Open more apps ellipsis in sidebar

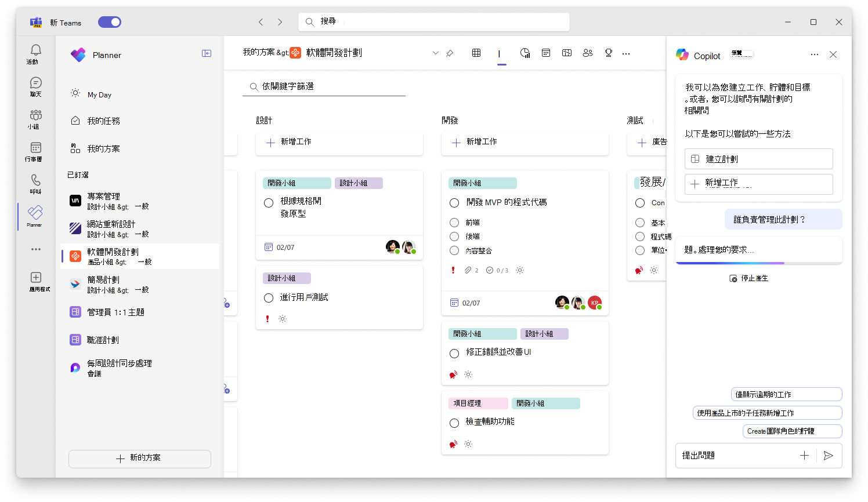click(36, 249)
